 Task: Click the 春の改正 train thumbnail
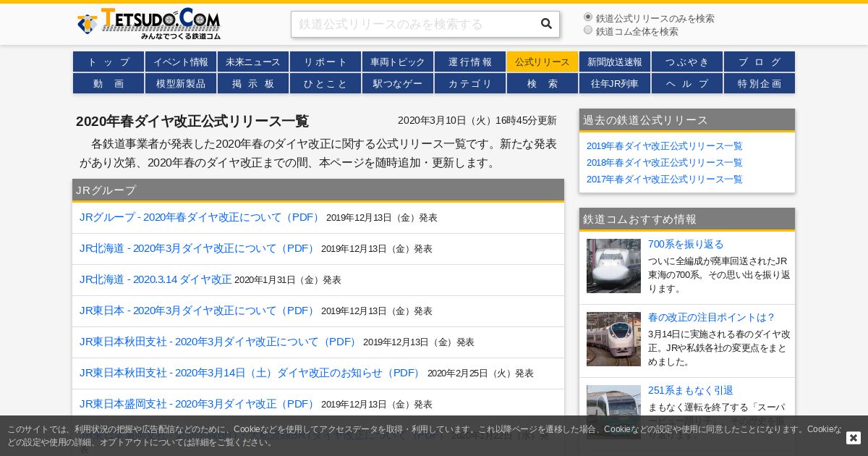(613, 339)
